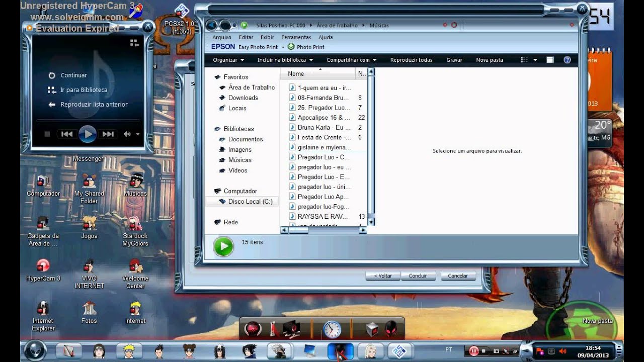The height and width of the screenshot is (362, 644).
Task: Open 'Incluir na biblioteca' dropdown
Action: tap(285, 60)
